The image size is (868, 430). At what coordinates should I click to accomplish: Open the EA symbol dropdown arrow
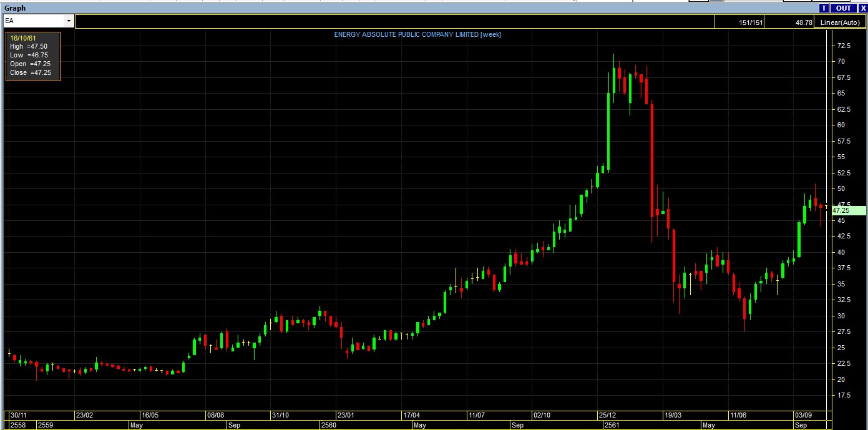(68, 21)
